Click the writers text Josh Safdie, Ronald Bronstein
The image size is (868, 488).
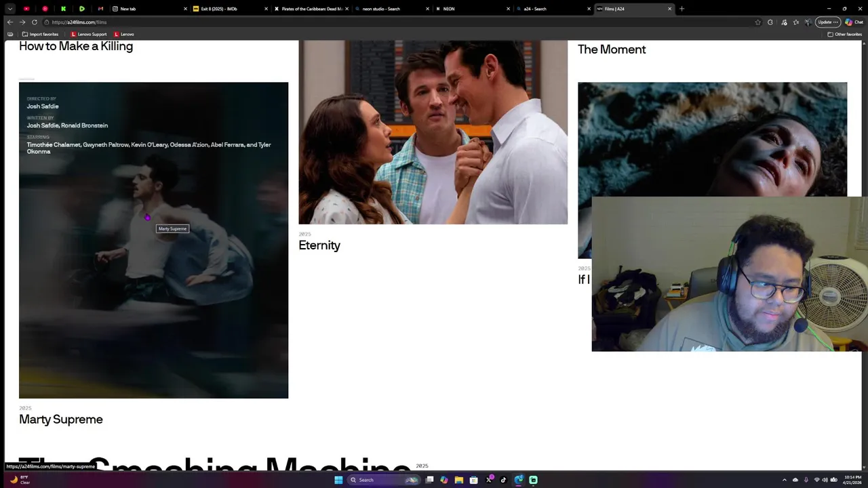(67, 125)
